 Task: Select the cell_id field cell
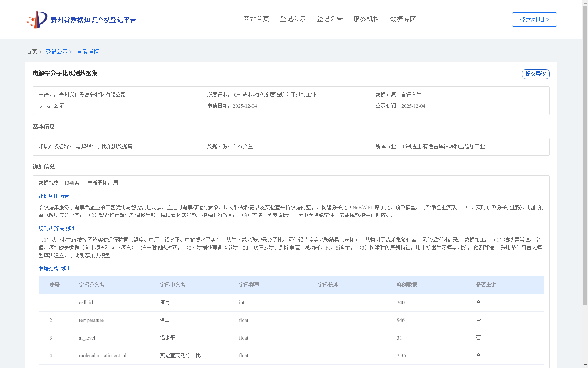pos(86,302)
